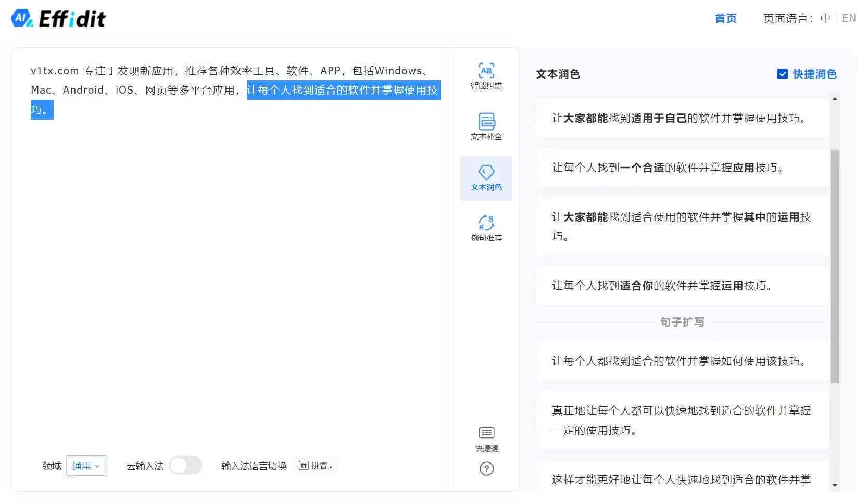The height and width of the screenshot is (502, 868).
Task: Choose suggestion containing 适合你的软件
Action: (682, 286)
